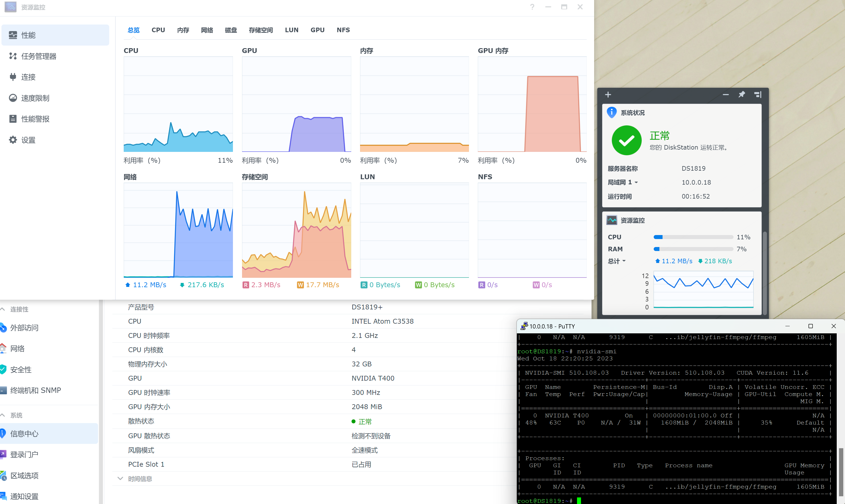Viewport: 845px width, 504px height.
Task: Click the DS1819+ product model value
Action: click(x=367, y=307)
